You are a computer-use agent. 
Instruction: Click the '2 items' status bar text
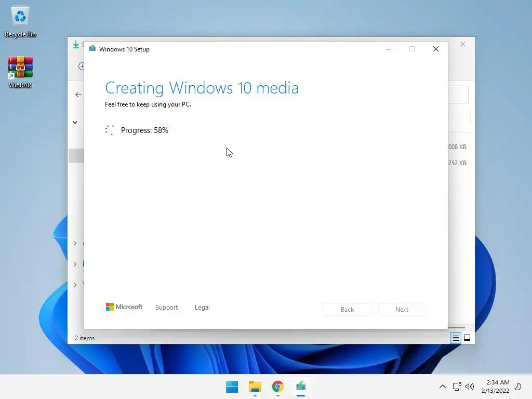pyautogui.click(x=85, y=338)
